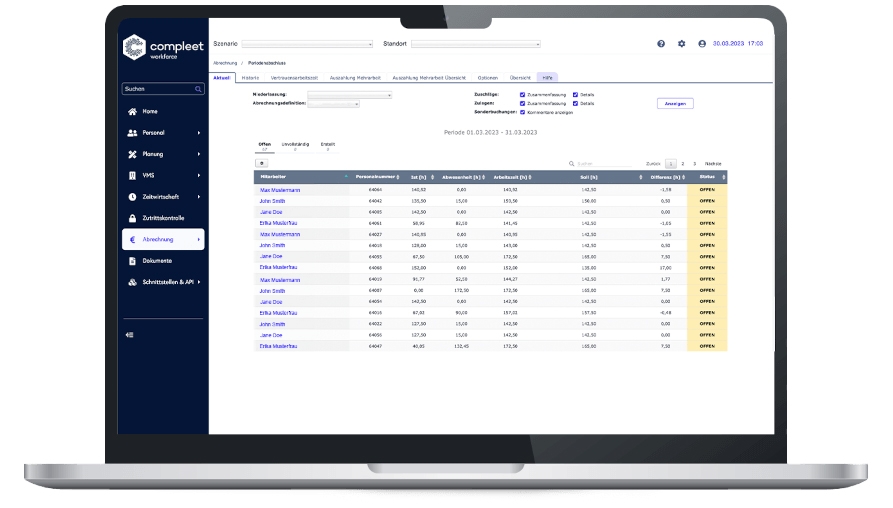Image resolution: width=893 pixels, height=508 pixels.
Task: Switch to the Vertrauensarbeitszeit tab
Action: click(x=294, y=78)
